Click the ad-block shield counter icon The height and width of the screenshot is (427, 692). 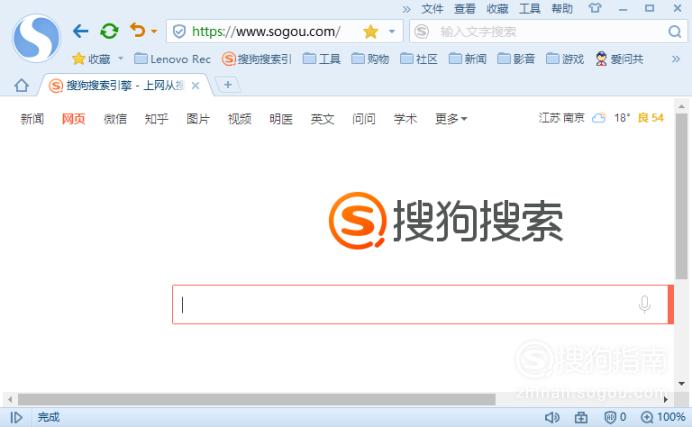(615, 417)
